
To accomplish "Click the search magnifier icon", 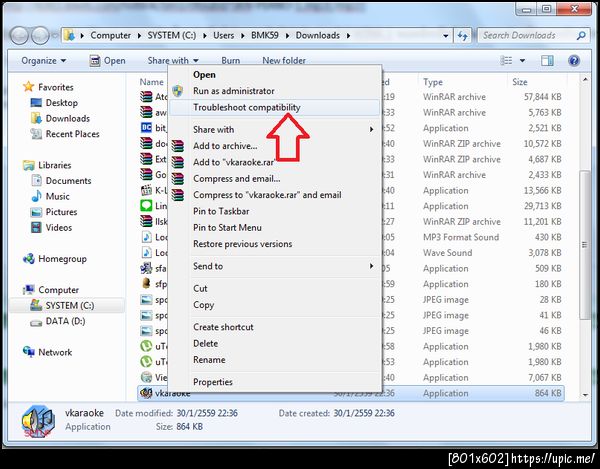I will point(580,36).
